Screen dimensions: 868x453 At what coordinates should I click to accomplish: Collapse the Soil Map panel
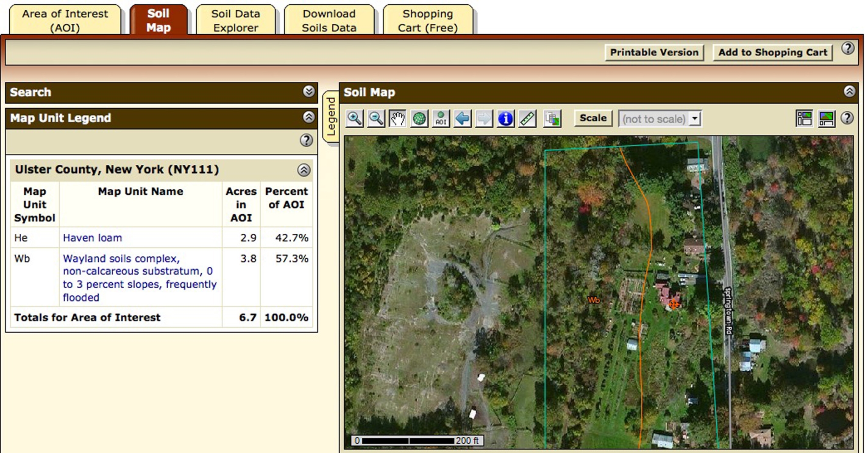[849, 91]
